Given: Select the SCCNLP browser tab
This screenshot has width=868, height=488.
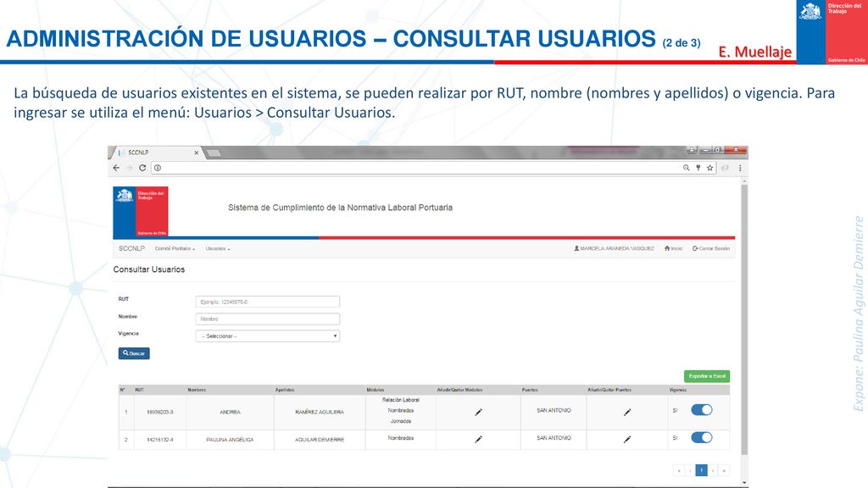Looking at the screenshot, I should [158, 152].
